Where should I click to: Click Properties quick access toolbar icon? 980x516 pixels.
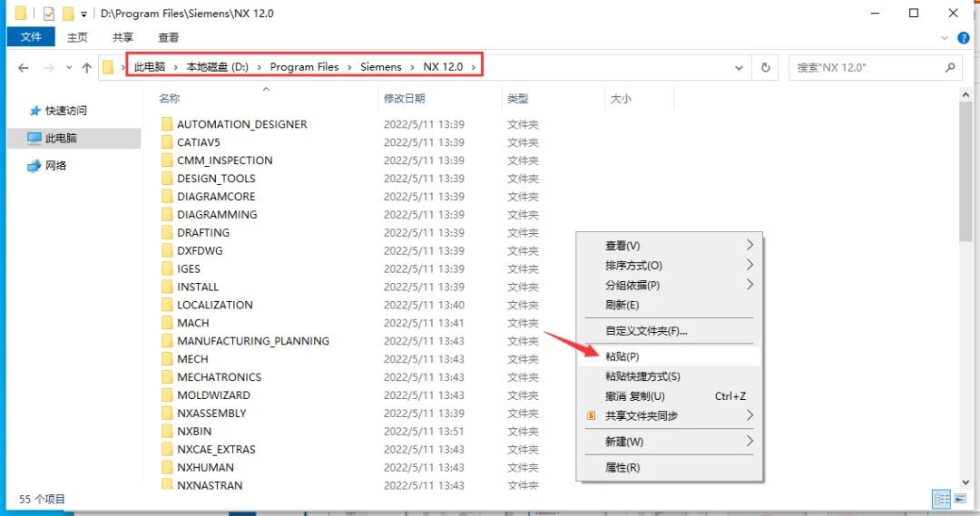(x=49, y=13)
